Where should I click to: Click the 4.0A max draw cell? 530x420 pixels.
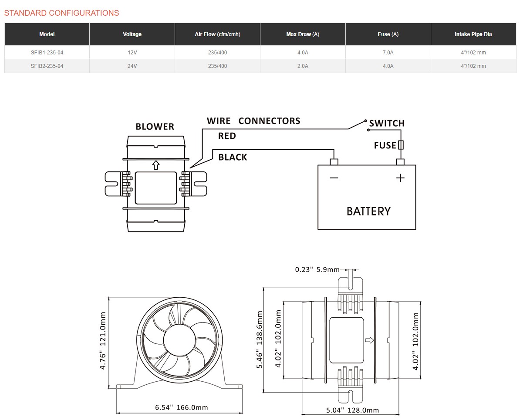303,53
